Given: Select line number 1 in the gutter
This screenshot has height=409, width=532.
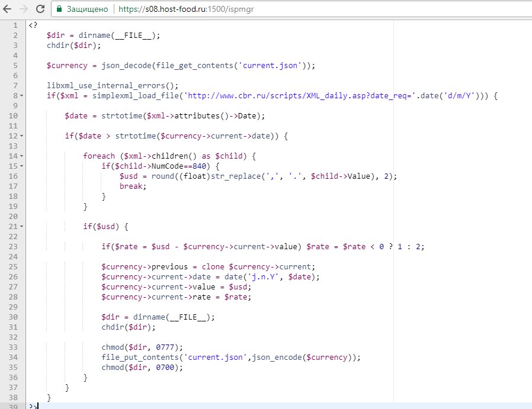Looking at the screenshot, I should [x=15, y=25].
